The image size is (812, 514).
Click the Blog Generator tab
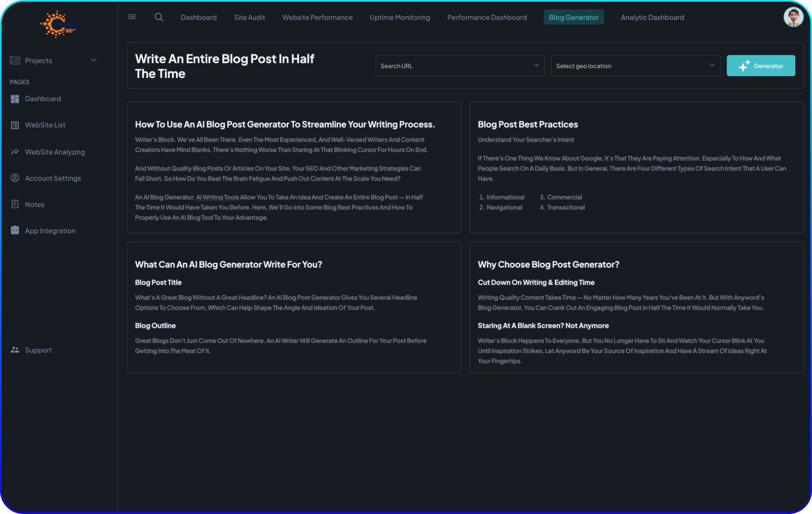573,17
